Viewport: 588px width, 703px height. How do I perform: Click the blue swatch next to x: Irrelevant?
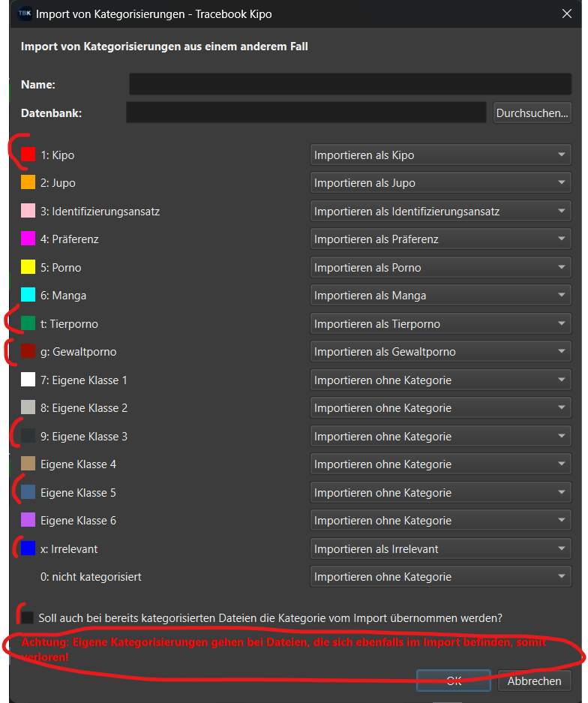(x=28, y=548)
